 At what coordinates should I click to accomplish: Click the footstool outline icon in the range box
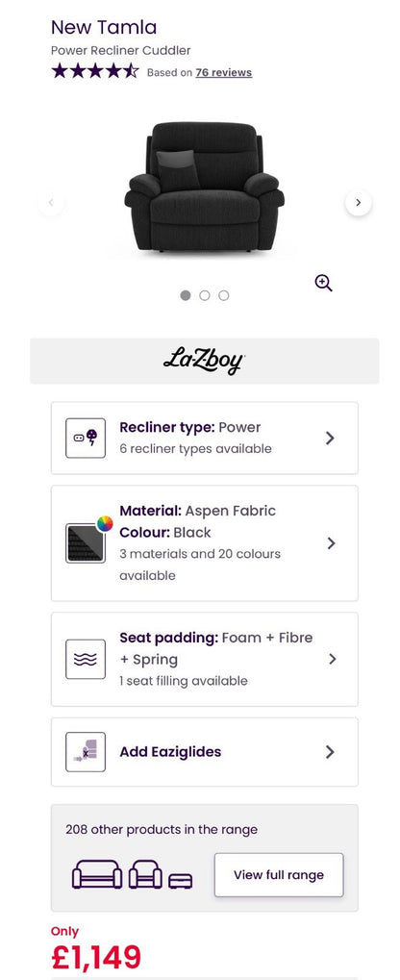coord(181,881)
